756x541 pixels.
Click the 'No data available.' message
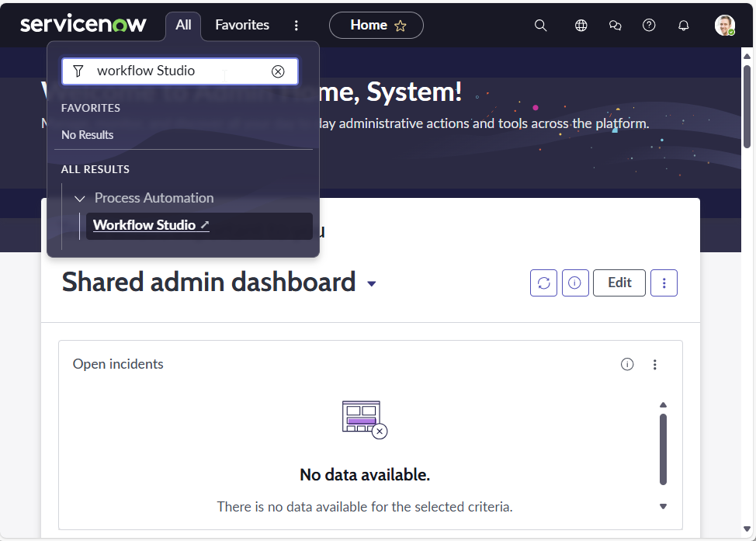(x=365, y=475)
